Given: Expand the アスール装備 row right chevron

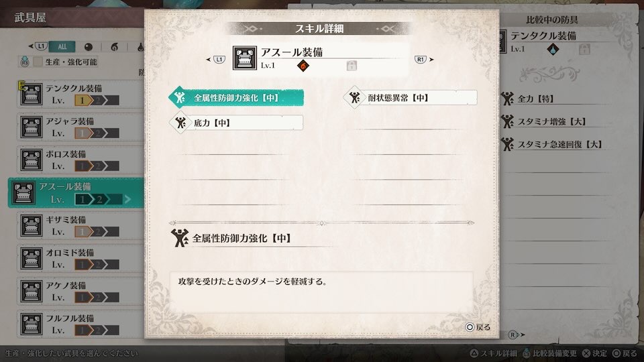Looking at the screenshot, I should pyautogui.click(x=127, y=200).
